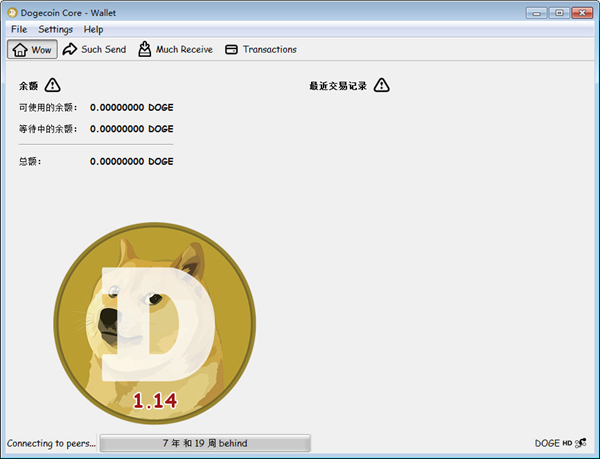Click warning icon beside 最近交易记录 heading
This screenshot has width=600, height=459.
[382, 86]
